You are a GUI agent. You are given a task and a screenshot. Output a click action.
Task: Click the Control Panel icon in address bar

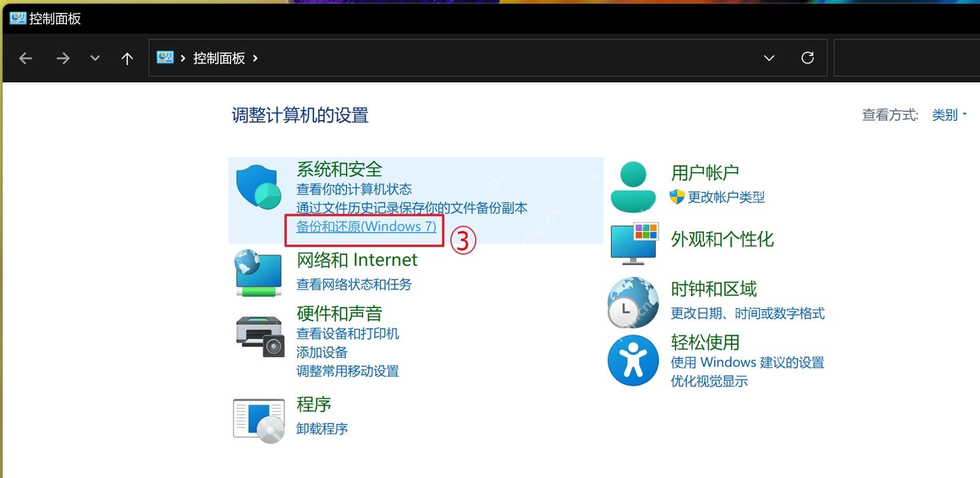coord(165,57)
